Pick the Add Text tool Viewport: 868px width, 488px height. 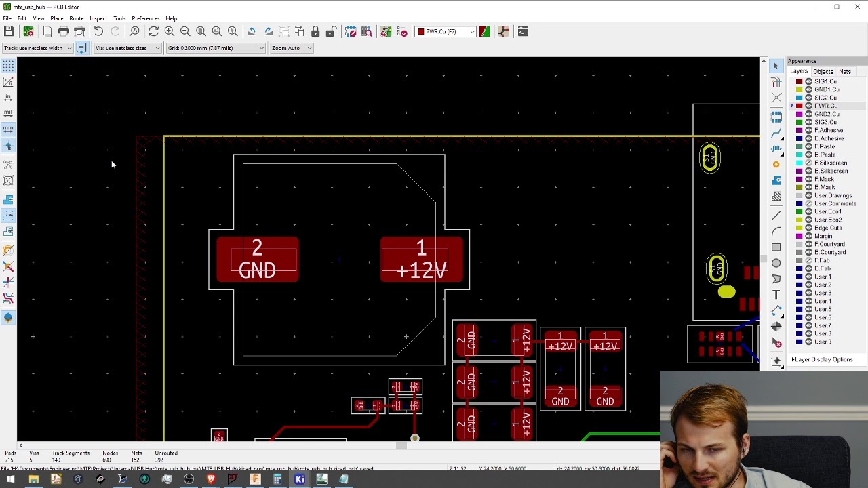[x=776, y=294]
